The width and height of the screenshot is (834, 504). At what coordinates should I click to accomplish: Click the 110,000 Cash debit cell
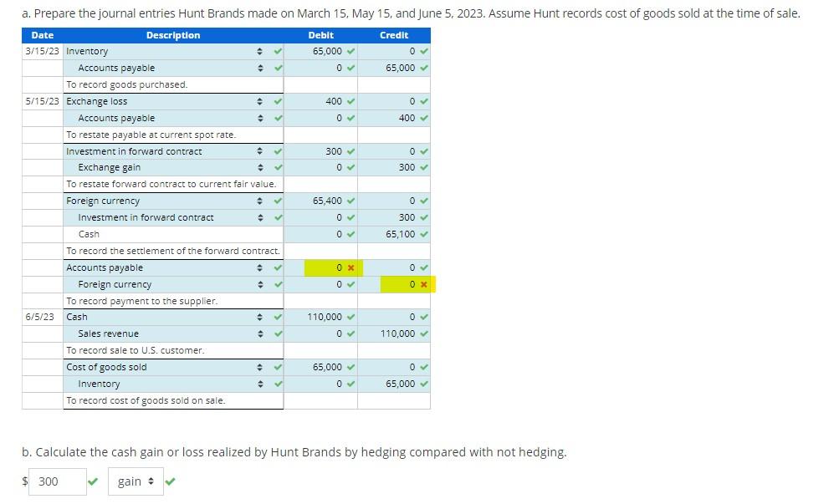[326, 317]
